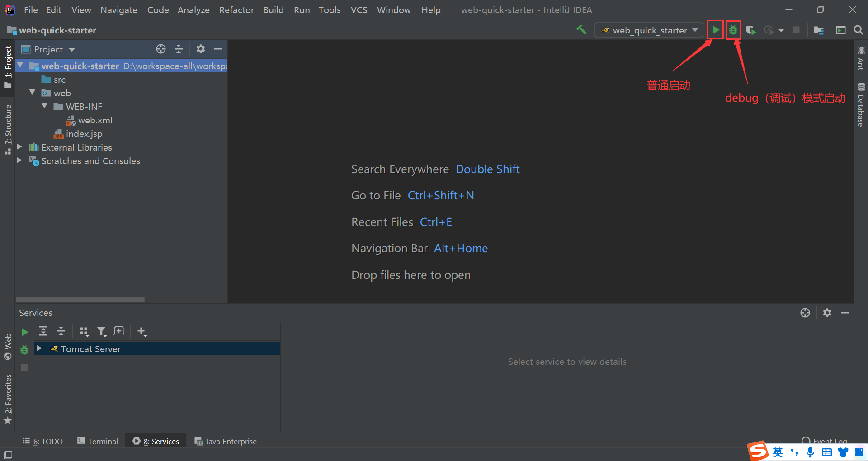Open the 6: TODO tool tab
The height and width of the screenshot is (461, 868).
tap(43, 441)
